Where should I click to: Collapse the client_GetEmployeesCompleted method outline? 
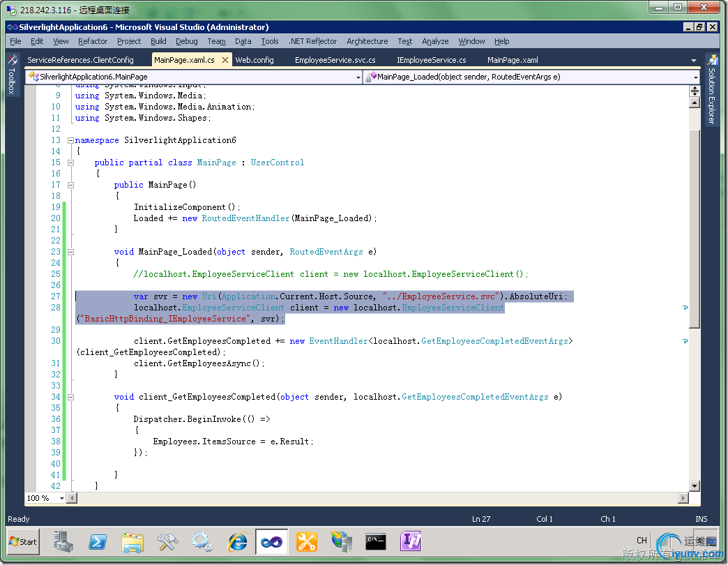pyautogui.click(x=70, y=397)
